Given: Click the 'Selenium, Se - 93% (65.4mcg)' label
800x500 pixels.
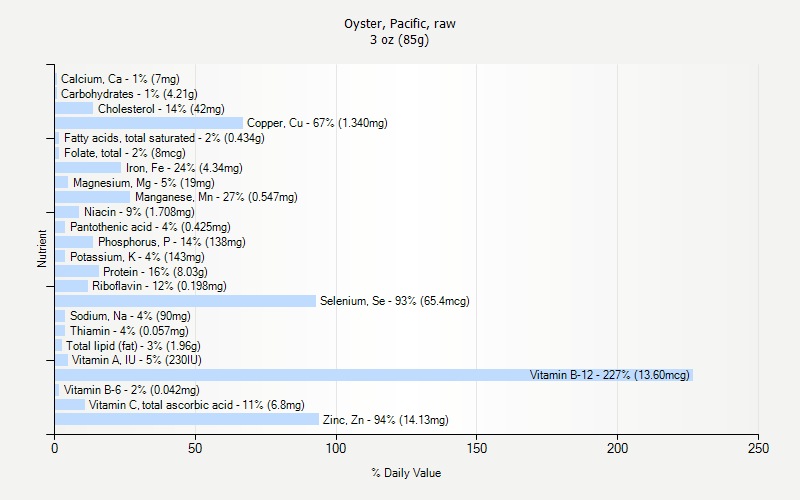Looking at the screenshot, I should pyautogui.click(x=395, y=301).
